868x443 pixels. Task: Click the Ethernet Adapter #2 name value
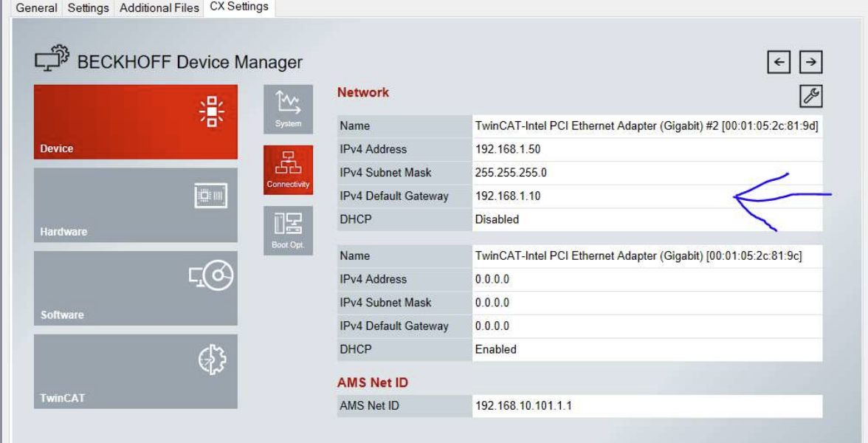pyautogui.click(x=647, y=126)
